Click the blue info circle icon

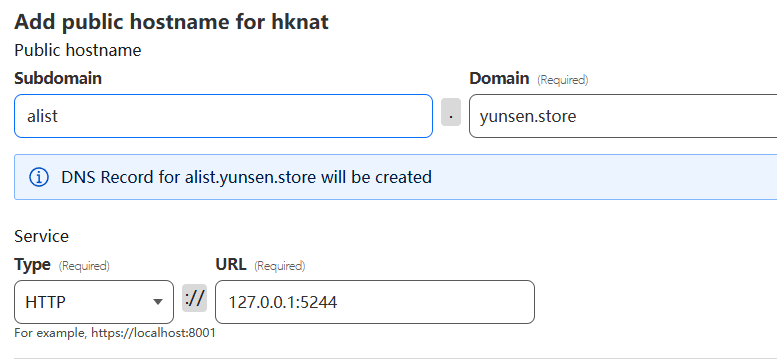point(39,177)
